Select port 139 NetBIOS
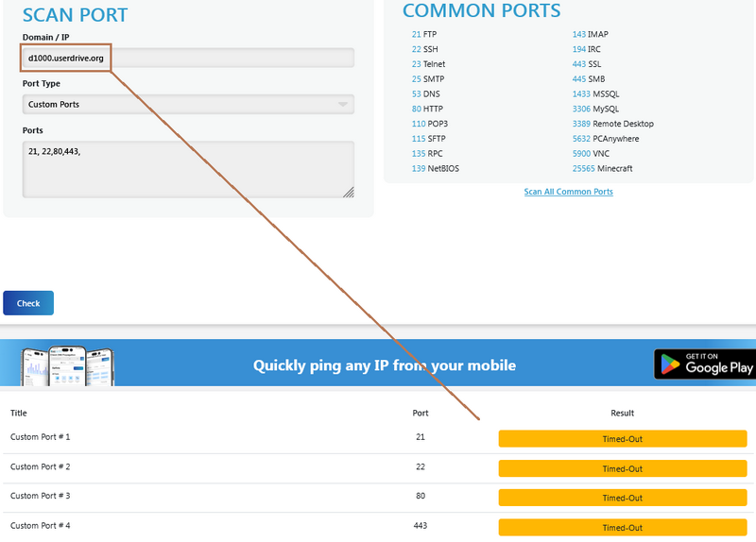756x542 pixels. point(436,169)
